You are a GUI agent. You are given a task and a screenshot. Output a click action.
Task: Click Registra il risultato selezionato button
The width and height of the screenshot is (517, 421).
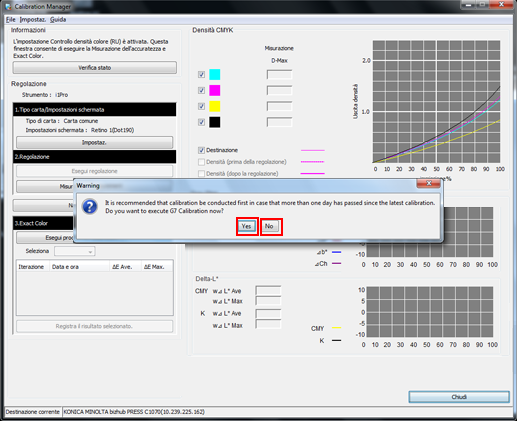tap(95, 326)
